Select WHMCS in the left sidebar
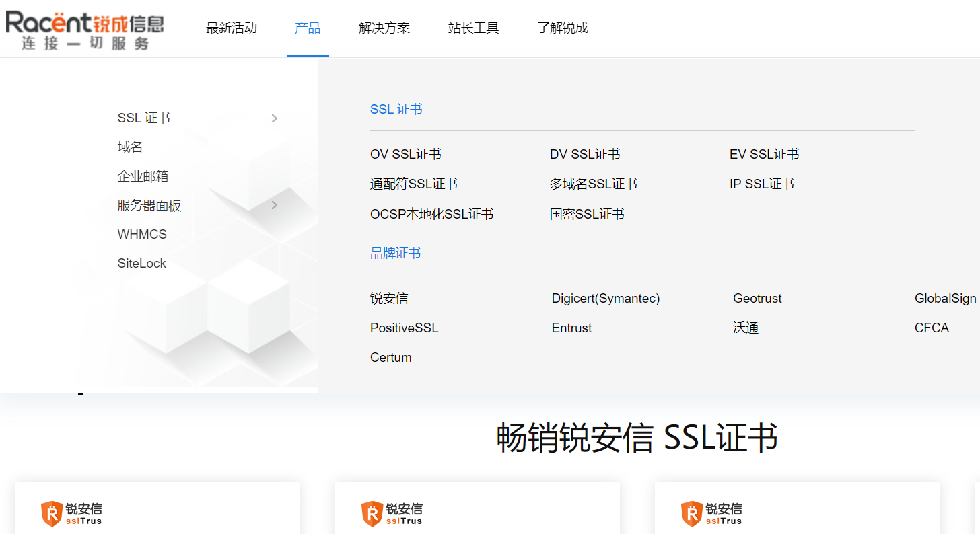 pos(142,234)
